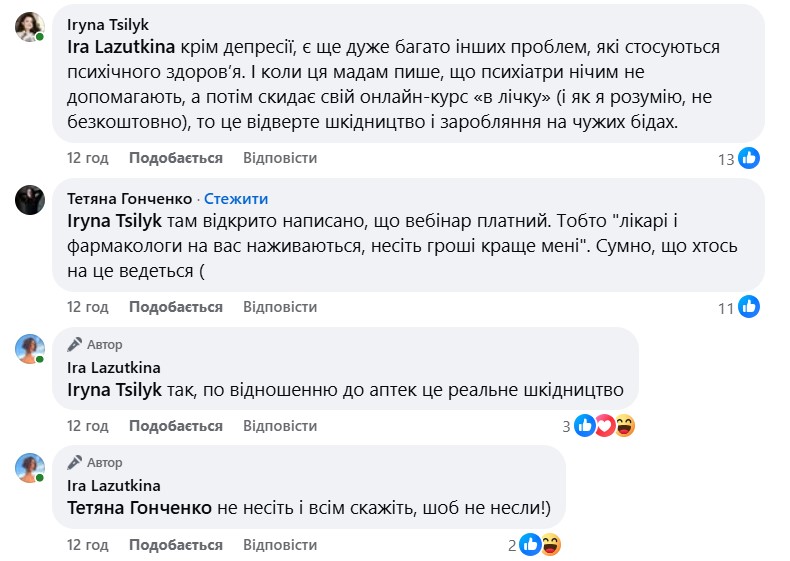Open Iryna Tsilyk commenter name link

[x=108, y=23]
